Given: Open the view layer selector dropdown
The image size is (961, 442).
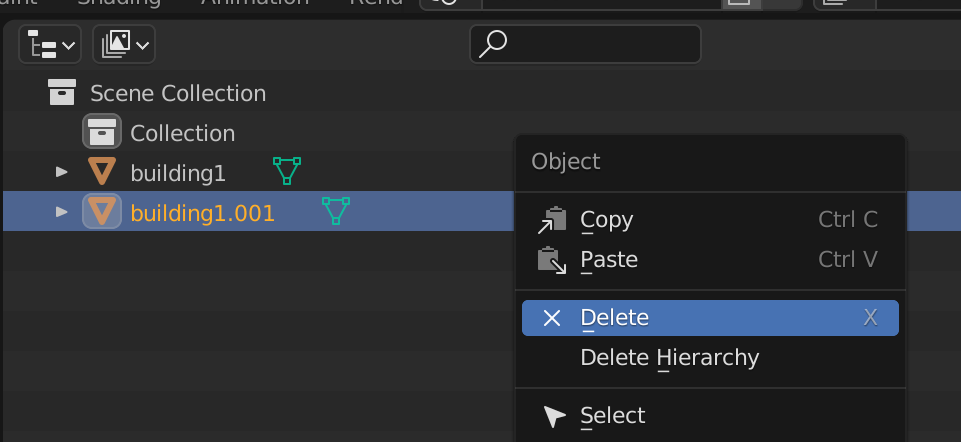Looking at the screenshot, I should click(124, 44).
